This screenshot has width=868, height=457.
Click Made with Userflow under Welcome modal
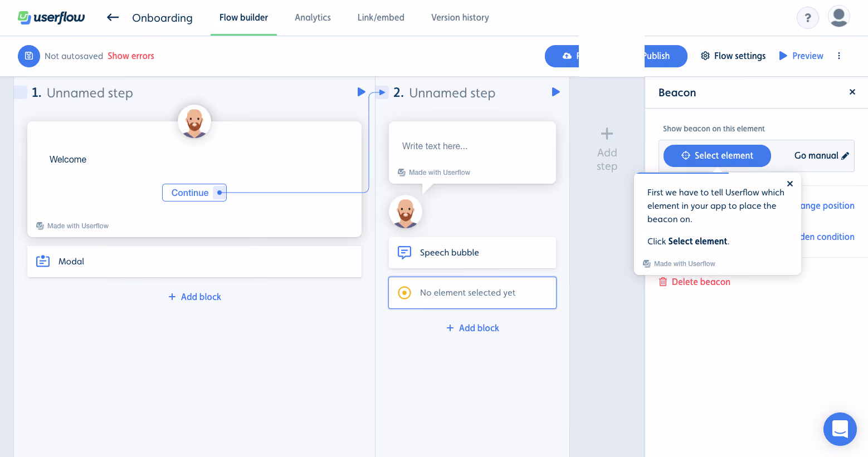(x=72, y=226)
